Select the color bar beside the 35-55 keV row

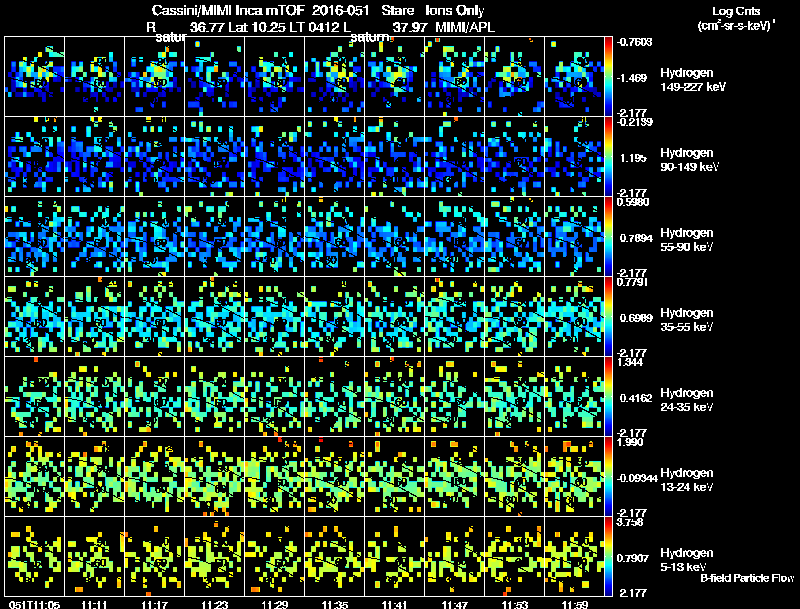[x=608, y=317]
